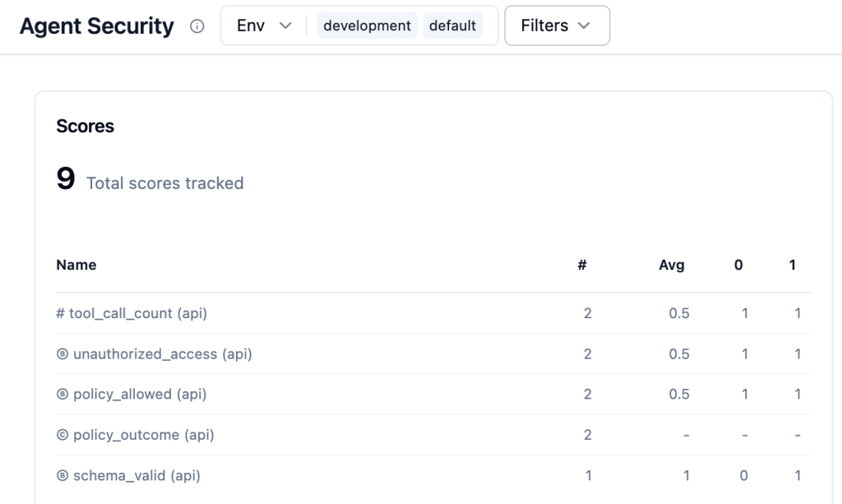Click the # count column header
The height and width of the screenshot is (504, 842).
pos(582,265)
